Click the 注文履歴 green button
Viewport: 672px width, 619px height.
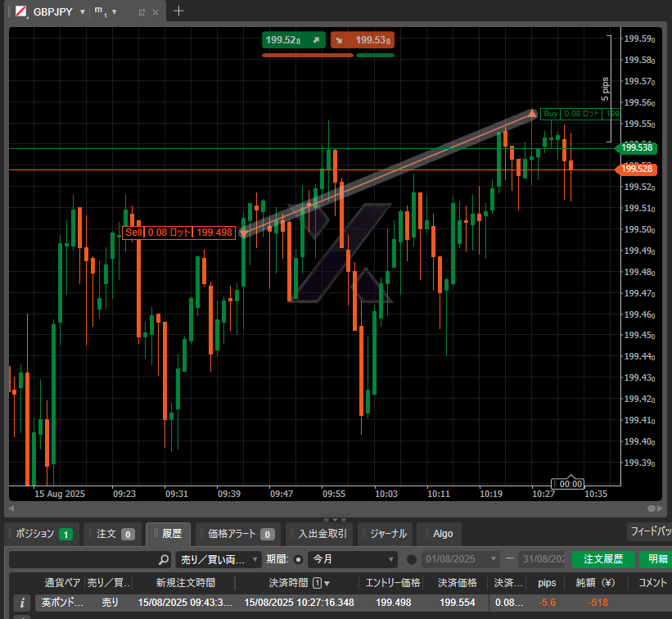(603, 560)
